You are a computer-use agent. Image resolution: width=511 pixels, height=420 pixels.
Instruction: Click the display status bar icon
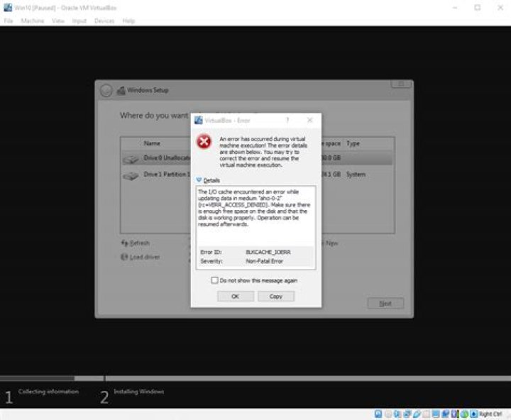click(436, 414)
